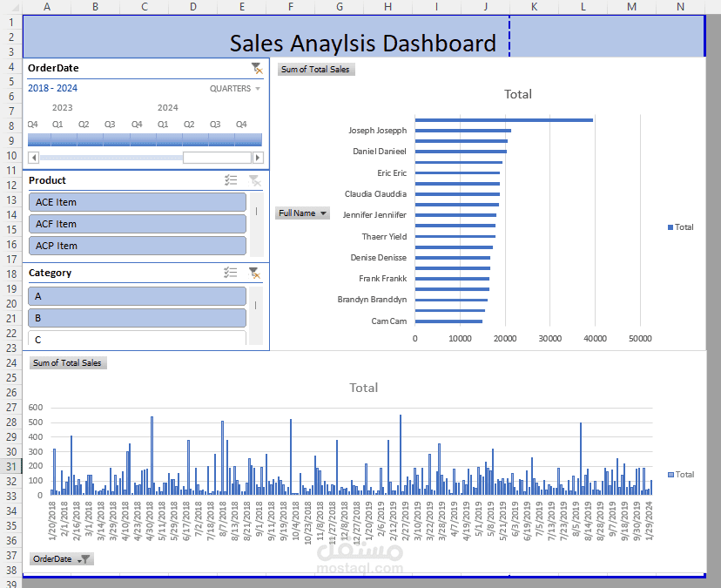The height and width of the screenshot is (588, 721).
Task: Click the OrderDate timeline header
Action: click(53, 68)
